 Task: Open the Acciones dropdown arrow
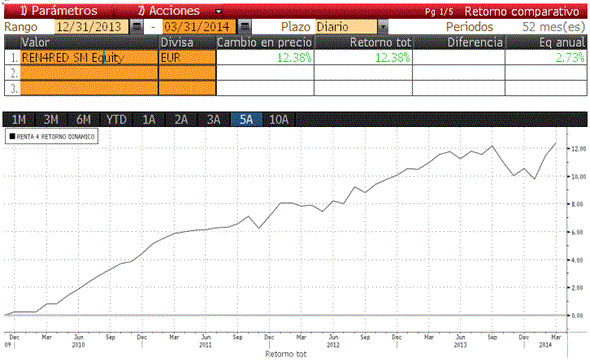(x=219, y=12)
